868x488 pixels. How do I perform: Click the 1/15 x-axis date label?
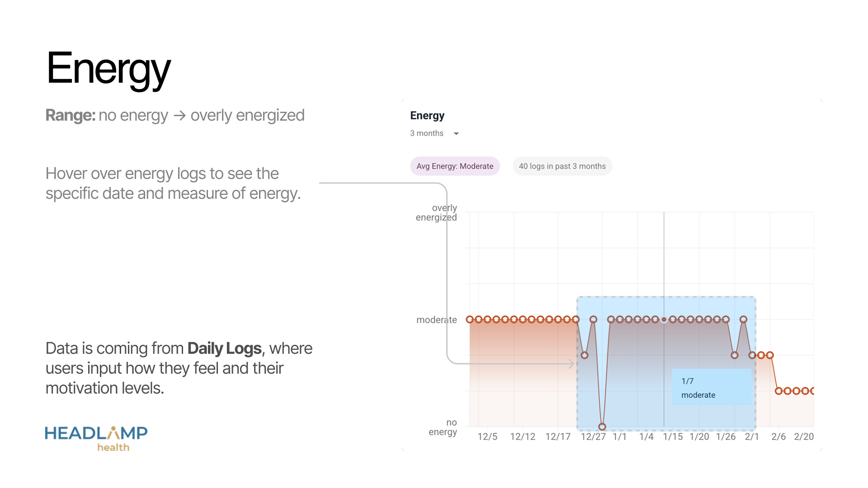click(673, 437)
